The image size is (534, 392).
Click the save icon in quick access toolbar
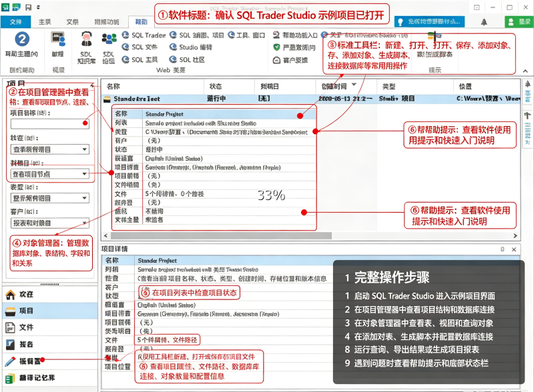tap(28, 7)
